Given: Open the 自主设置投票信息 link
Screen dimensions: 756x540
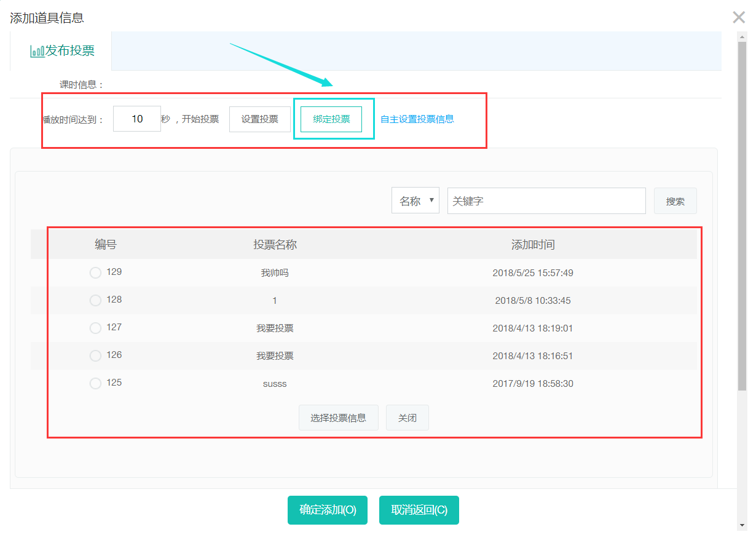Looking at the screenshot, I should (417, 119).
